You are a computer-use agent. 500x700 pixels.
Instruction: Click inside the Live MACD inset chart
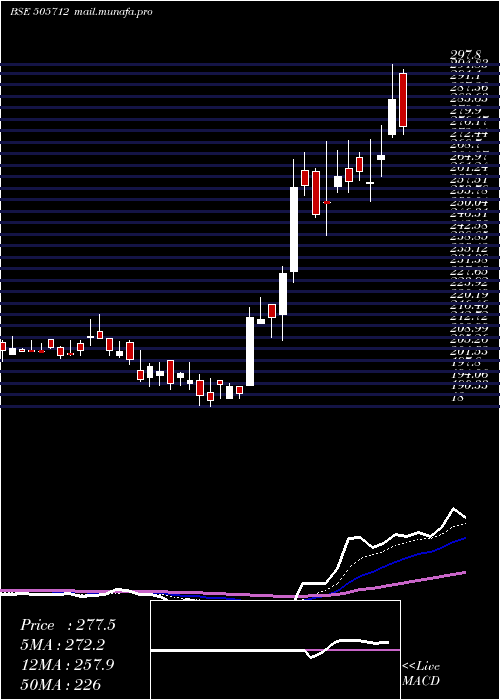pos(275,650)
